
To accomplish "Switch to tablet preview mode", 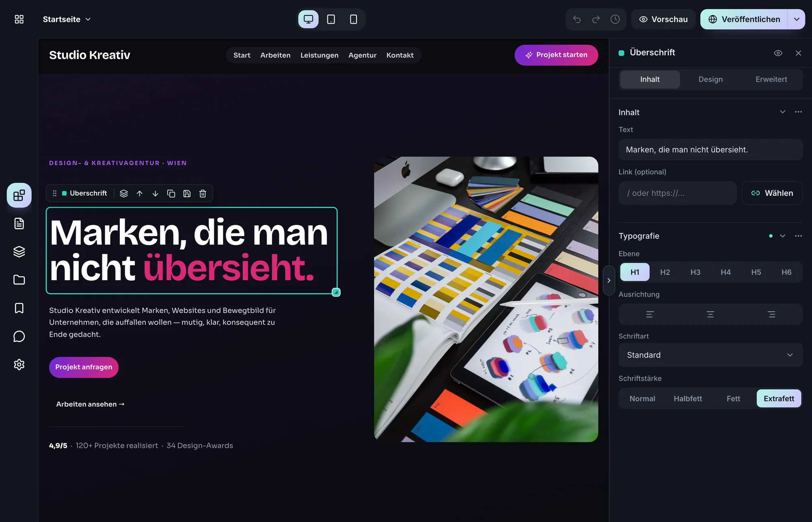I will (x=331, y=19).
